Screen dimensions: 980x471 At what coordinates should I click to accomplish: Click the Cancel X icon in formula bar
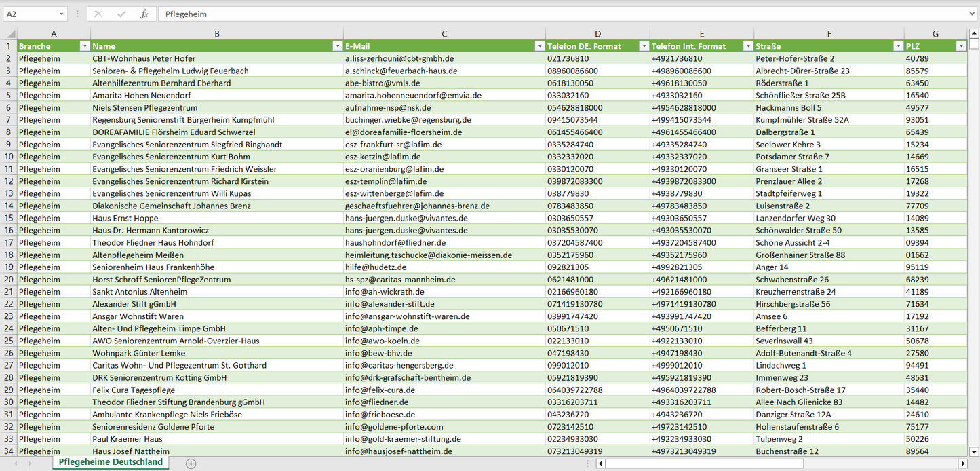(98, 14)
